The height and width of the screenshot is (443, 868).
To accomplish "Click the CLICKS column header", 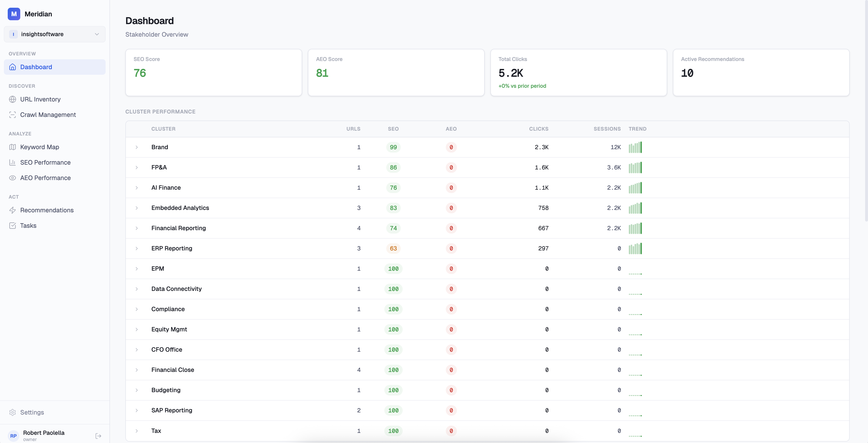I will coord(538,129).
